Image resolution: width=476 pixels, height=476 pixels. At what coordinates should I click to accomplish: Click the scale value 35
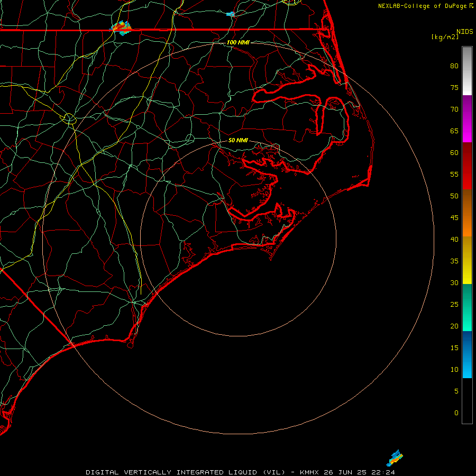pos(454,261)
